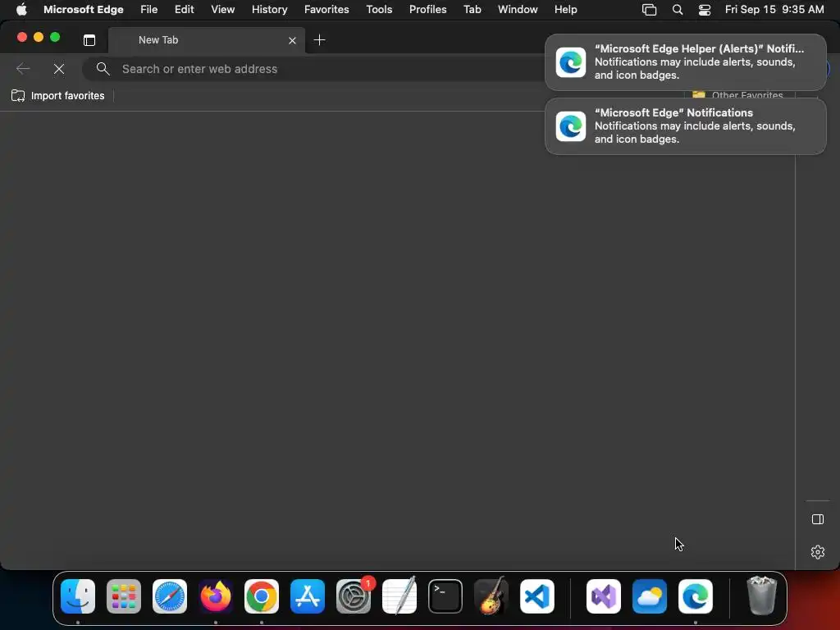The image size is (840, 630).
Task: Open the Tools menu
Action: coord(379,10)
